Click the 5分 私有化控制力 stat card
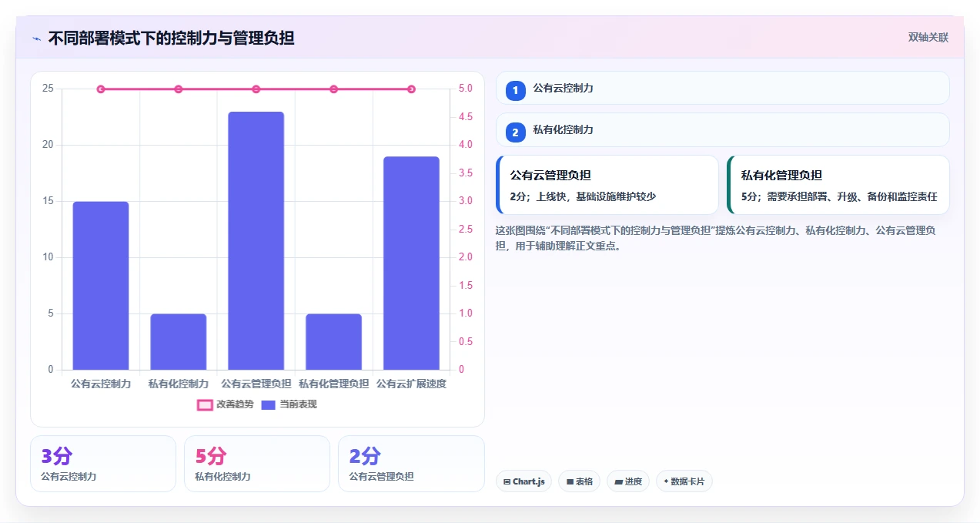The width and height of the screenshot is (980, 523). [257, 464]
